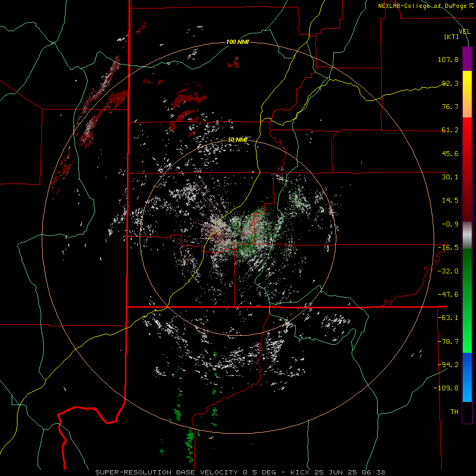Click the -32.0 legend value
This screenshot has height=476, width=476.
click(x=448, y=271)
